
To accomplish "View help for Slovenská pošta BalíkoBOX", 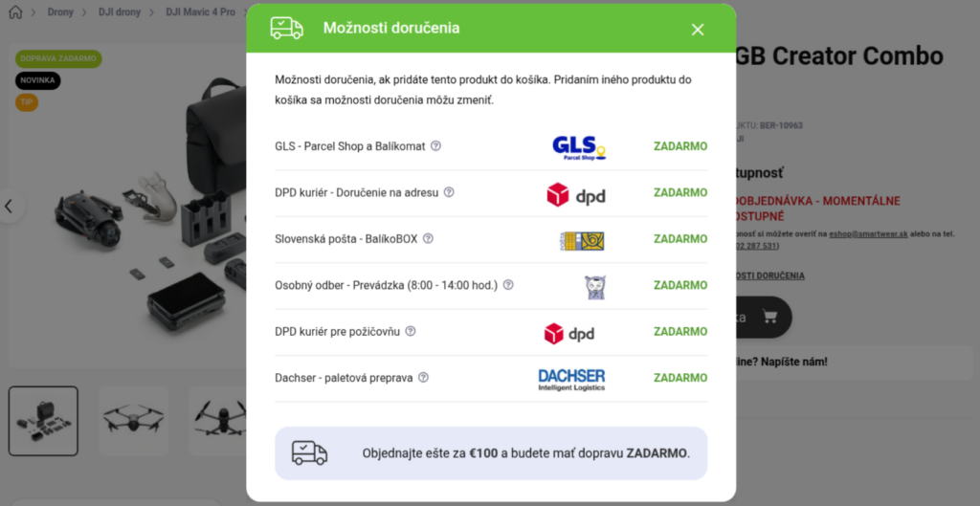I will (428, 238).
